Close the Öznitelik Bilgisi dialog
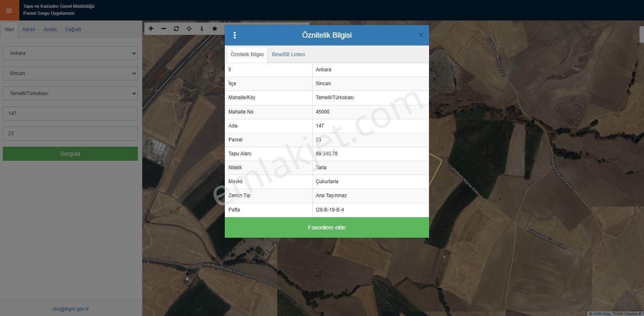 point(420,36)
